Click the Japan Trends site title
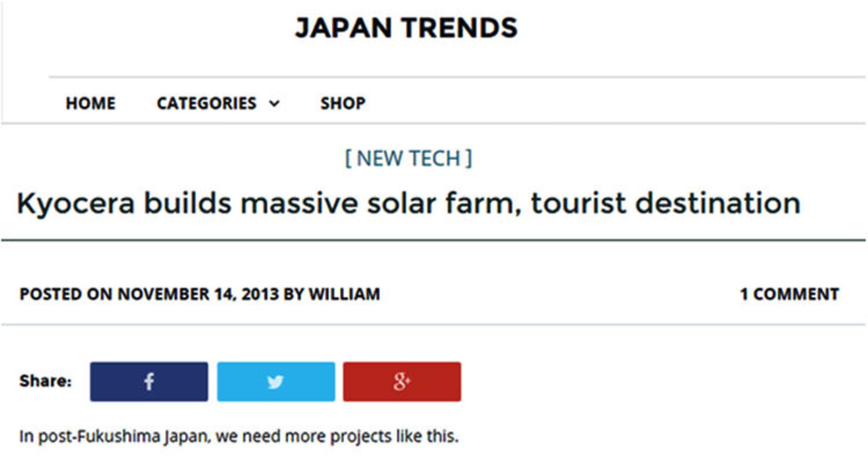Image resolution: width=868 pixels, height=457 pixels. [406, 28]
